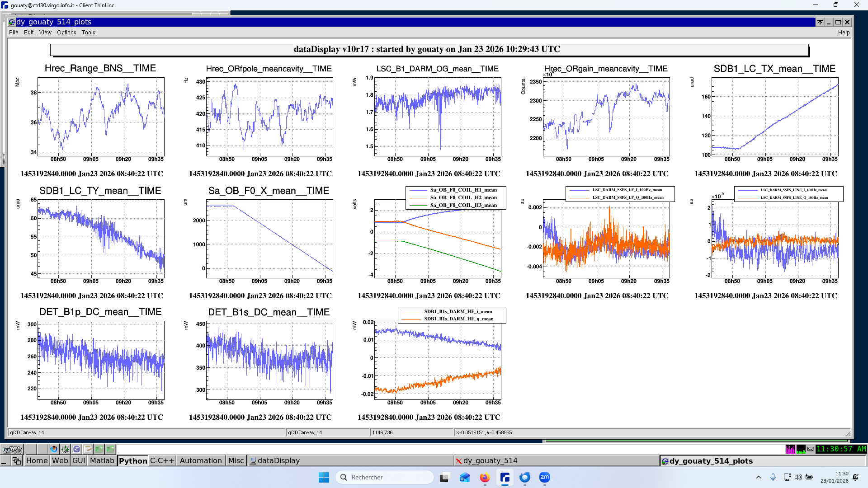Click the magenta CPU monitor applet
The image size is (868, 488).
click(x=790, y=449)
